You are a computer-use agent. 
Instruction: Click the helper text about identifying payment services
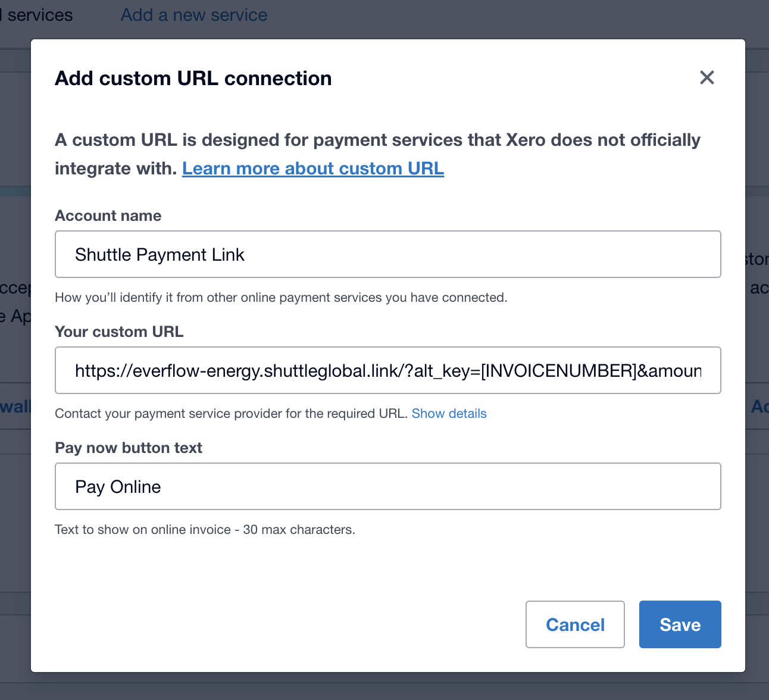pos(281,298)
